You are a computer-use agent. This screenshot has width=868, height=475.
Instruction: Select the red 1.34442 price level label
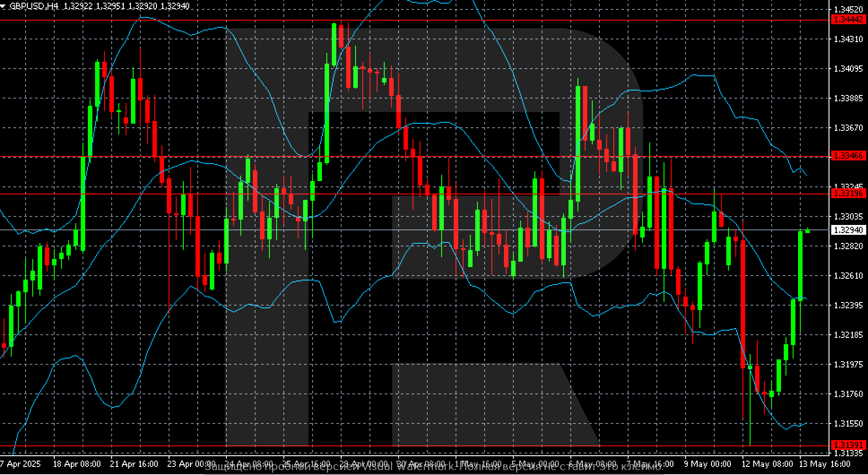pyautogui.click(x=847, y=20)
